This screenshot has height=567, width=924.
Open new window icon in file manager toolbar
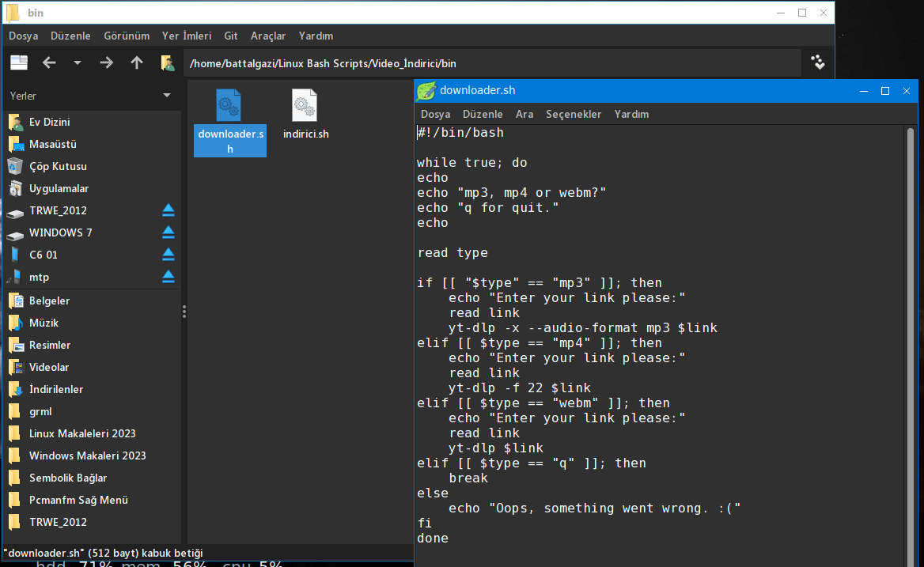coord(19,62)
